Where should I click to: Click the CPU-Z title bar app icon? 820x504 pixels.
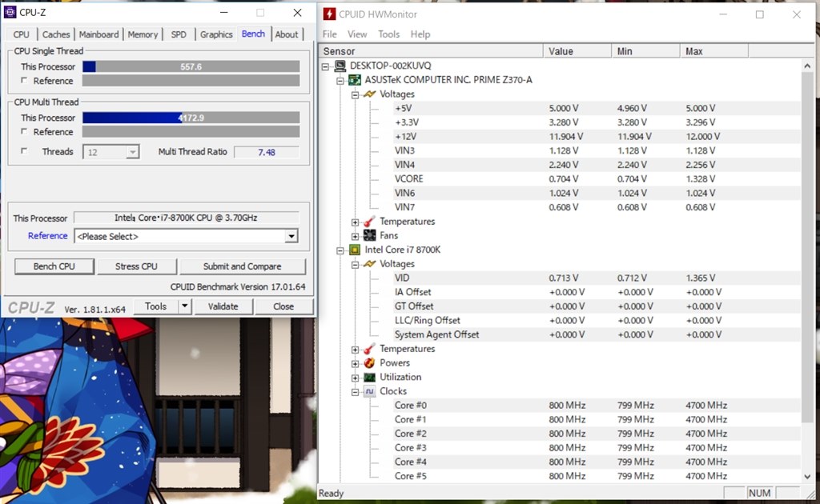10,12
